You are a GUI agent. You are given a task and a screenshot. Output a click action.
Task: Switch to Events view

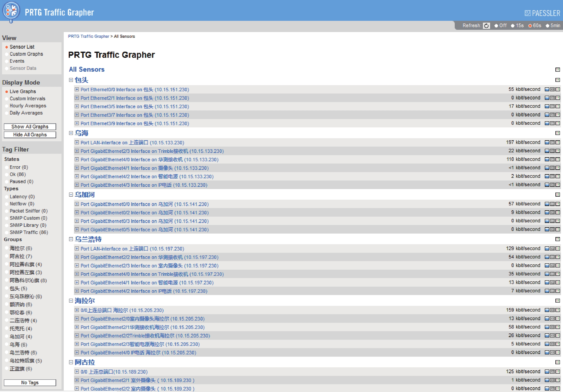17,61
